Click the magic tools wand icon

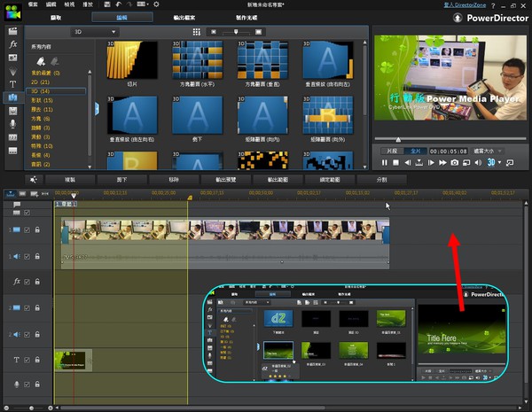pyautogui.click(x=33, y=179)
